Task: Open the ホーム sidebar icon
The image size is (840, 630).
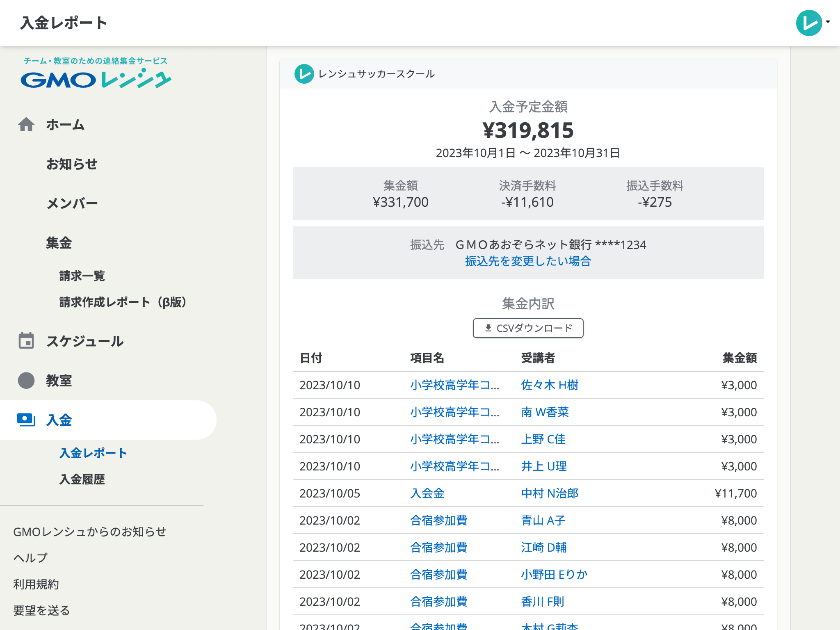Action: [x=26, y=125]
